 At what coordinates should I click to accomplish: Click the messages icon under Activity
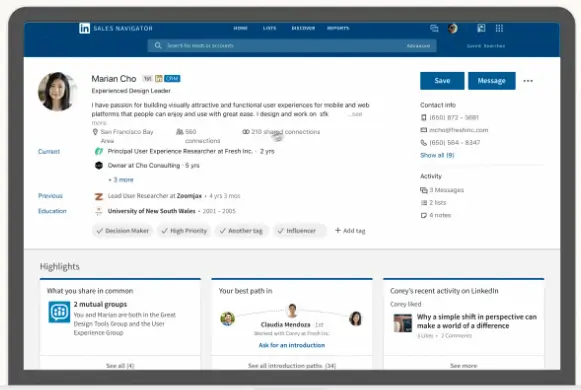click(x=424, y=190)
